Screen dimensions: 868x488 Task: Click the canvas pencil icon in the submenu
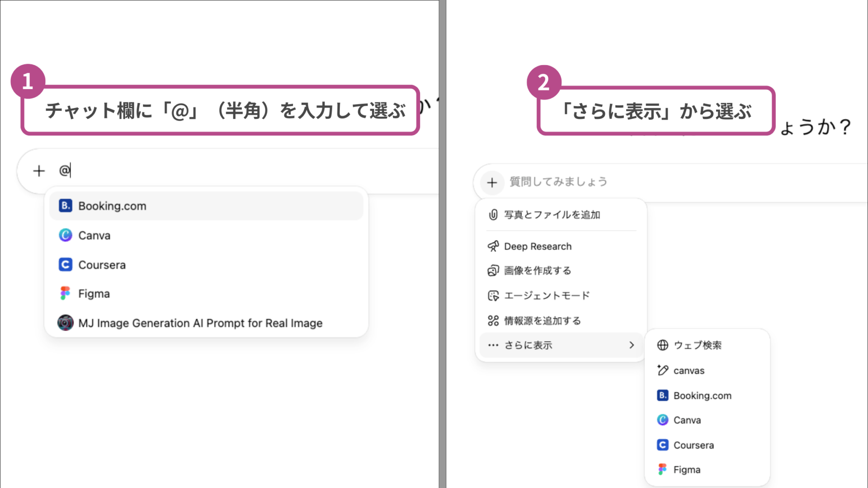[663, 370]
